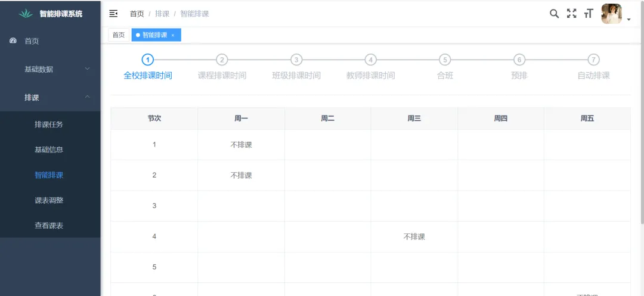Click the user avatar picture
644x296 pixels.
coord(611,14)
